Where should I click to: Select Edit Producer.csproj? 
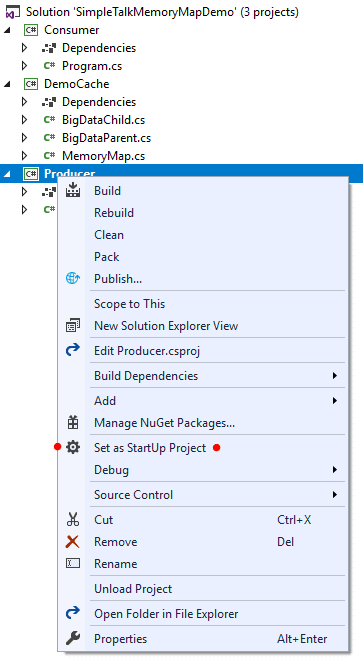coord(147,351)
